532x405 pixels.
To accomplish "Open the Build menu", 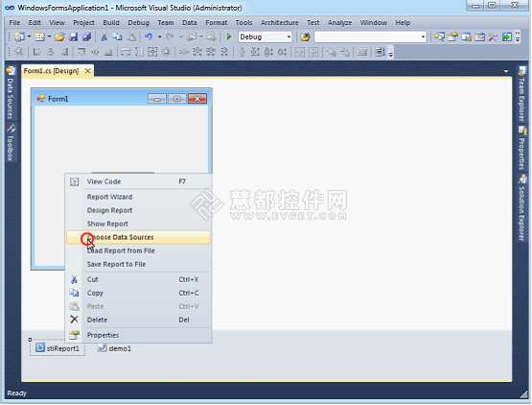I will click(x=111, y=23).
